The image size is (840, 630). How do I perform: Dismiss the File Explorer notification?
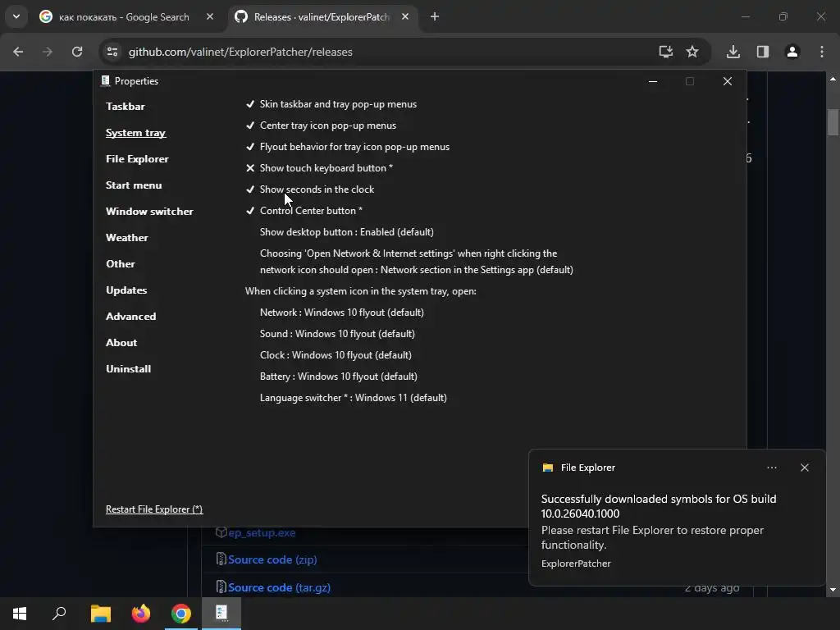[805, 468]
